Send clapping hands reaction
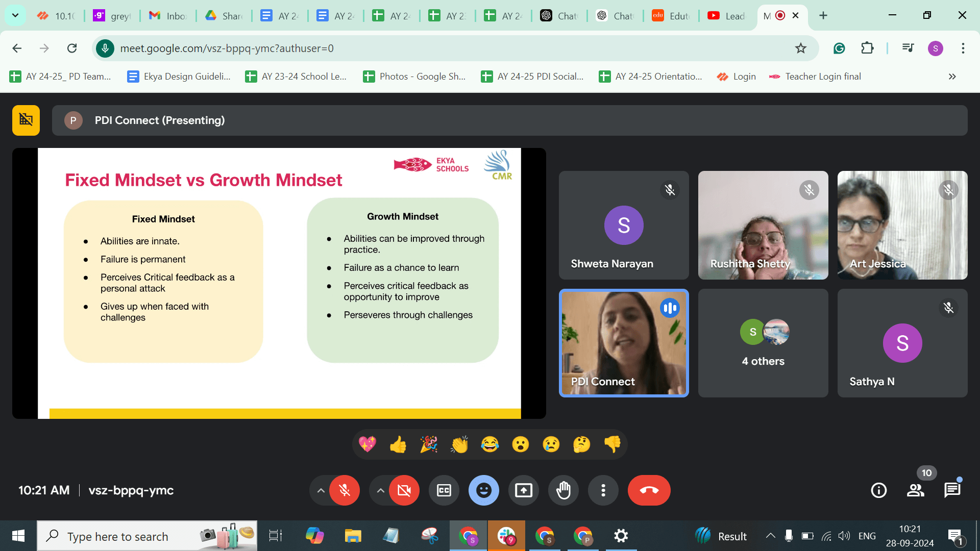980x551 pixels. point(459,444)
